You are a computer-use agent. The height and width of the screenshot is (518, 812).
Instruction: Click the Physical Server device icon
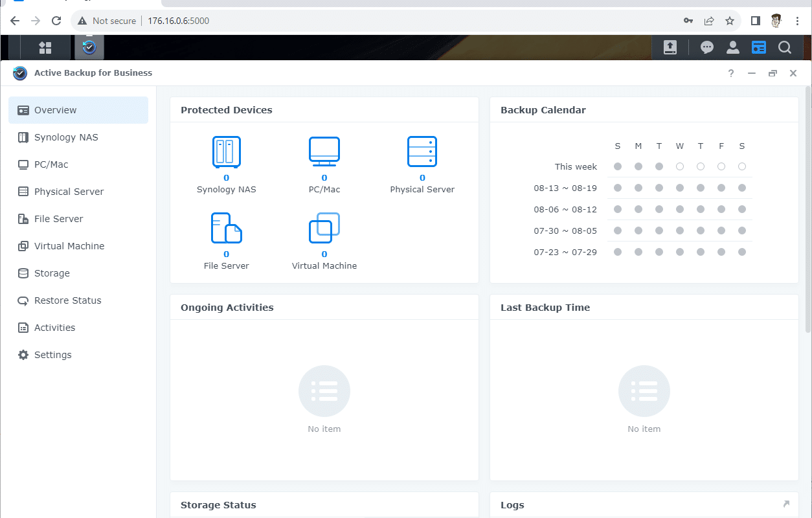pos(422,152)
